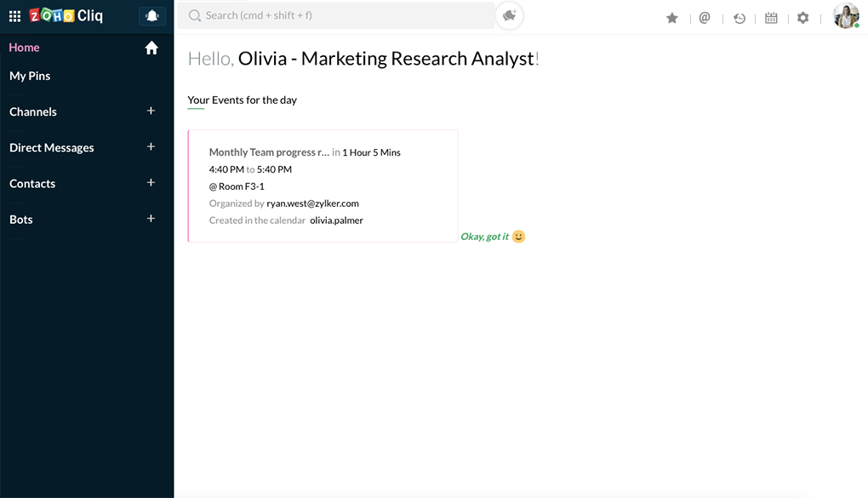Open the Direct Messages section
The width and height of the screenshot is (868, 498).
click(52, 147)
